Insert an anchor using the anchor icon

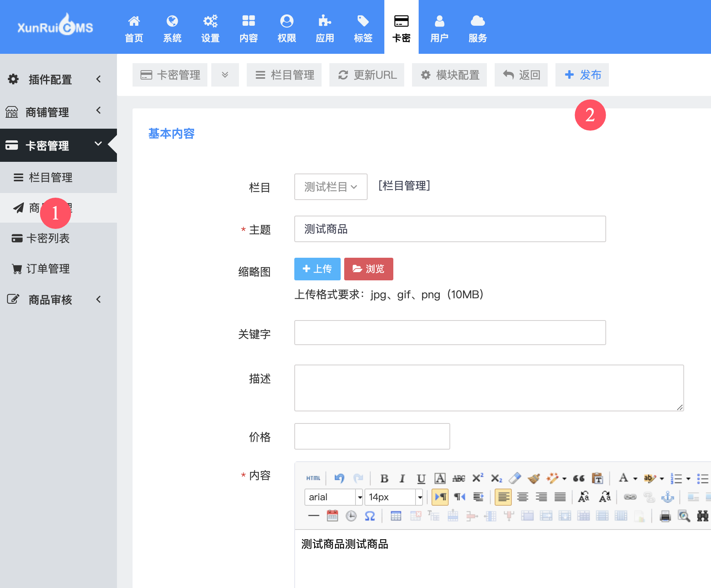[668, 497]
